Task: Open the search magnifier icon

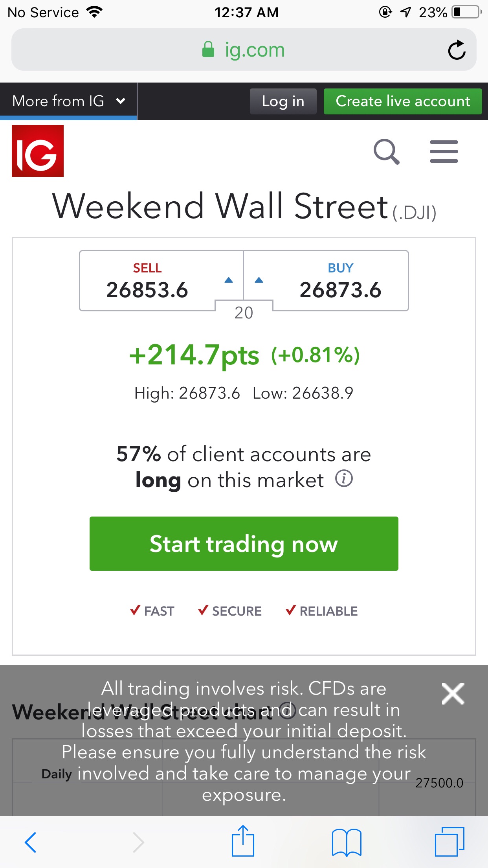Action: 386,151
